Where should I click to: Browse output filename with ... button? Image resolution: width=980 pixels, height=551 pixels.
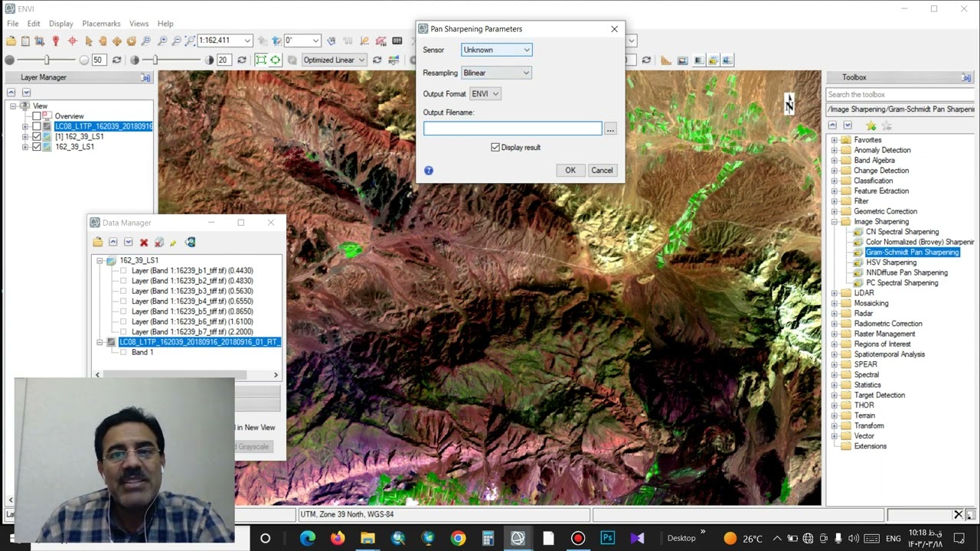(x=610, y=129)
